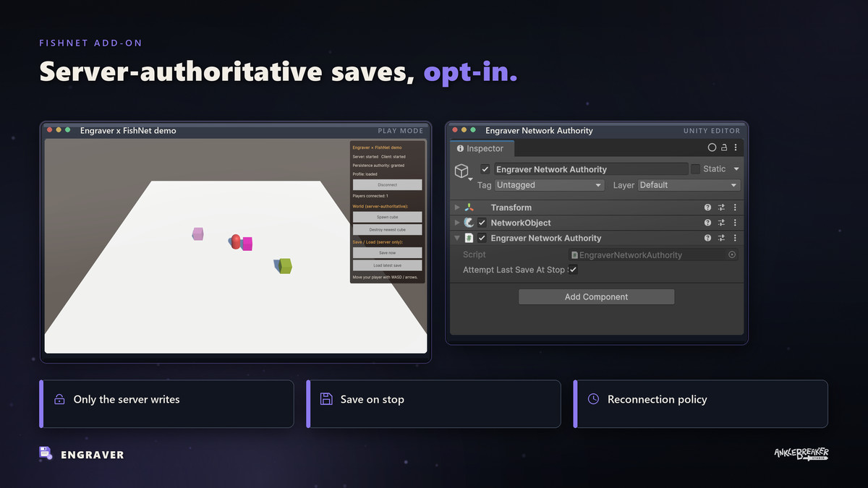Click the Engraver Network Authority script icon

pos(469,238)
